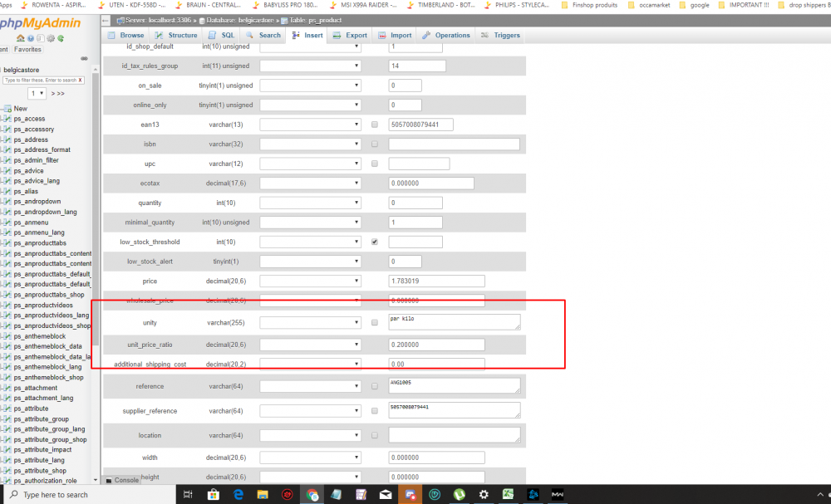Click phpMyAdmin logo

pos(40,23)
